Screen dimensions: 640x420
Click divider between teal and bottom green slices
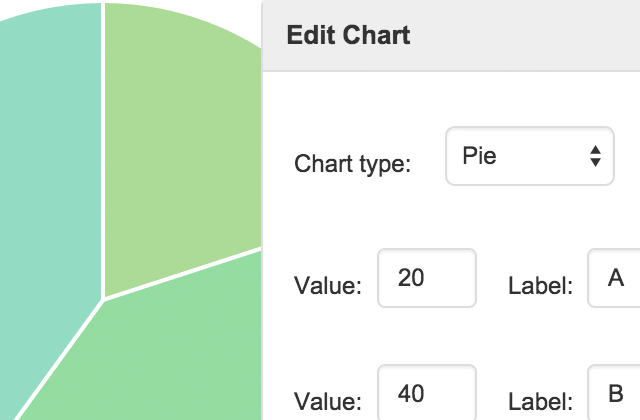point(60,358)
